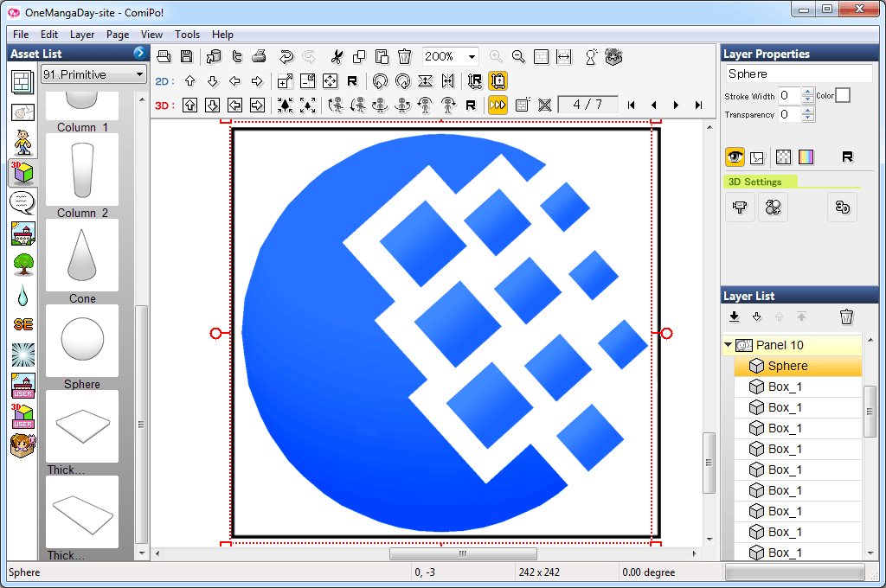Toggle the checkerboard transparency tab

pos(783,157)
